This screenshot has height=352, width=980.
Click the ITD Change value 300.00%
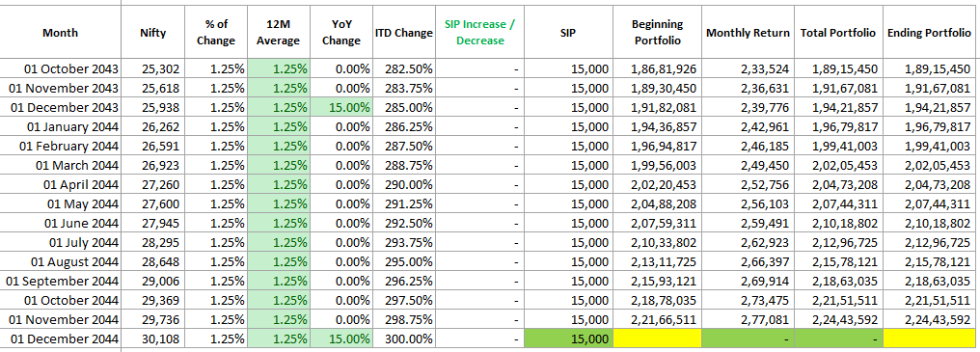[404, 338]
